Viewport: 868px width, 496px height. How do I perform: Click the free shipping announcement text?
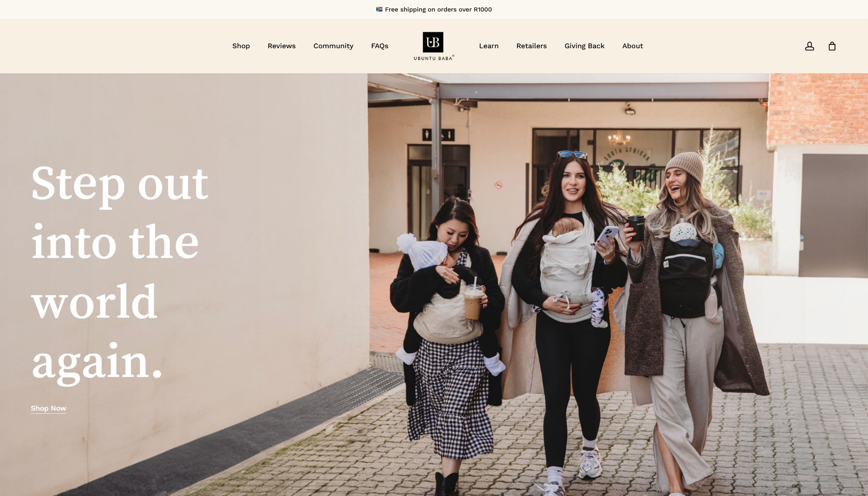click(x=438, y=9)
